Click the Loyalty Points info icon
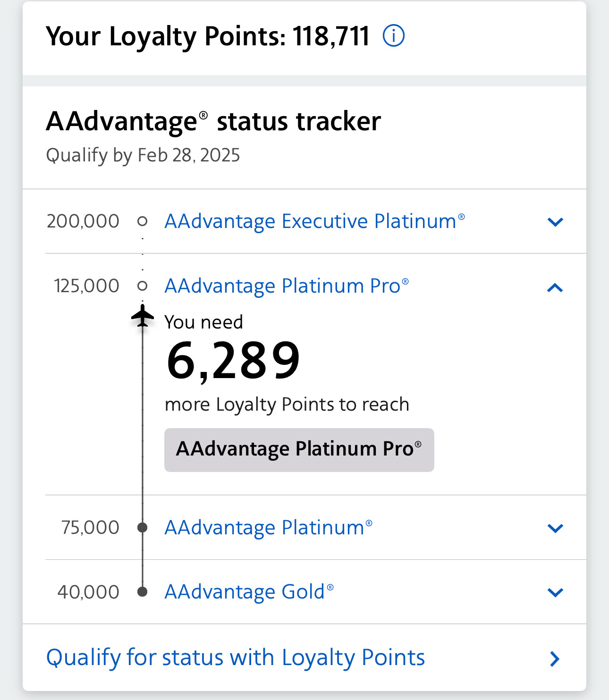The height and width of the screenshot is (700, 609). (x=393, y=36)
